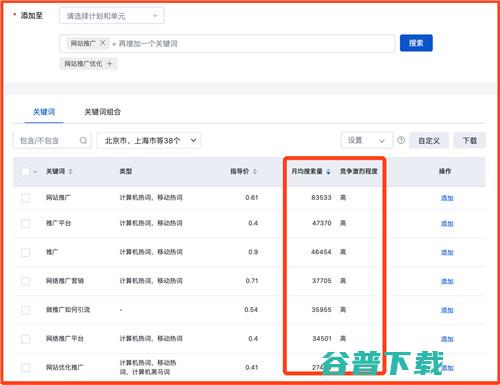Screen dimensions: 500x385
Task: Remove the 网站推广 keyword tag
Action: tap(103, 43)
